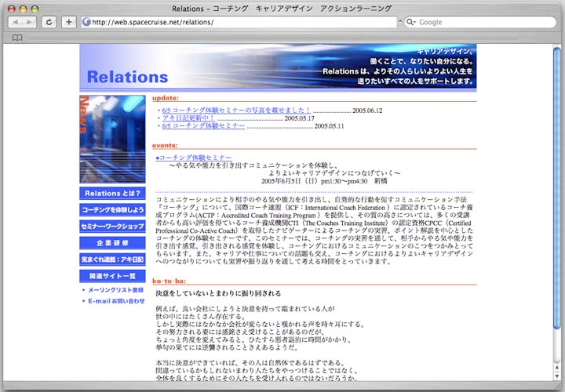Click the '企業研修' sidebar button
The width and height of the screenshot is (565, 392).
pos(112,243)
